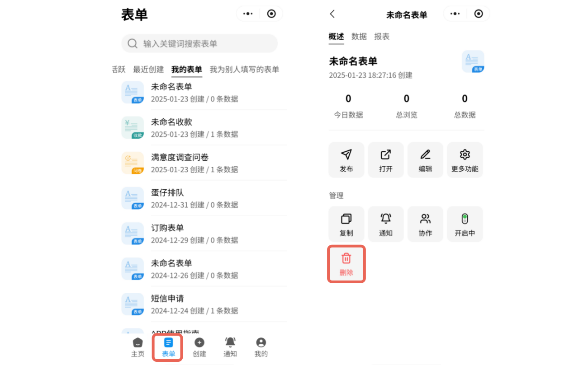Screen dimensions: 588x365
Task: Select the 我的表单 tab
Action: pyautogui.click(x=187, y=70)
